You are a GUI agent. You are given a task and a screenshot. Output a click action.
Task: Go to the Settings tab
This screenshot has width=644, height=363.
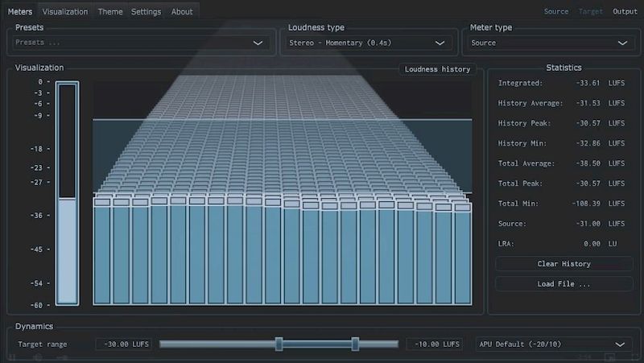tap(147, 11)
